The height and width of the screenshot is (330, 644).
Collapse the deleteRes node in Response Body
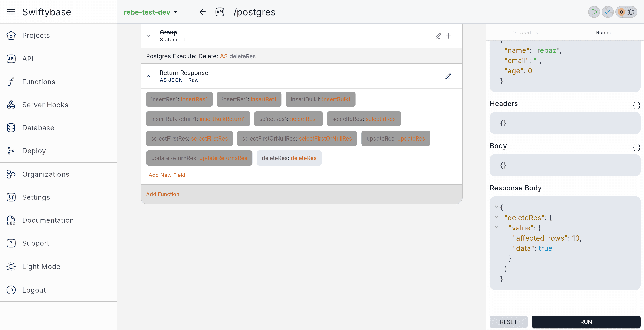coord(496,217)
